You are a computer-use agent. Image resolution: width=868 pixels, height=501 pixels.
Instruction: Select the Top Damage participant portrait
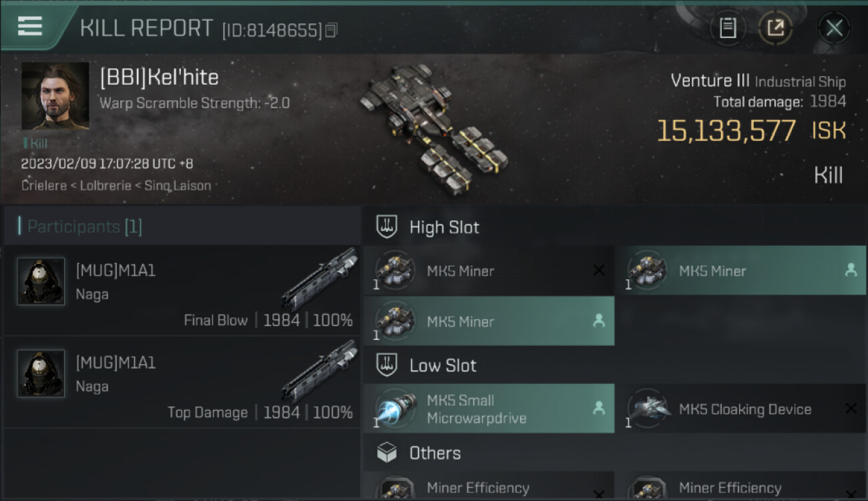pos(41,373)
